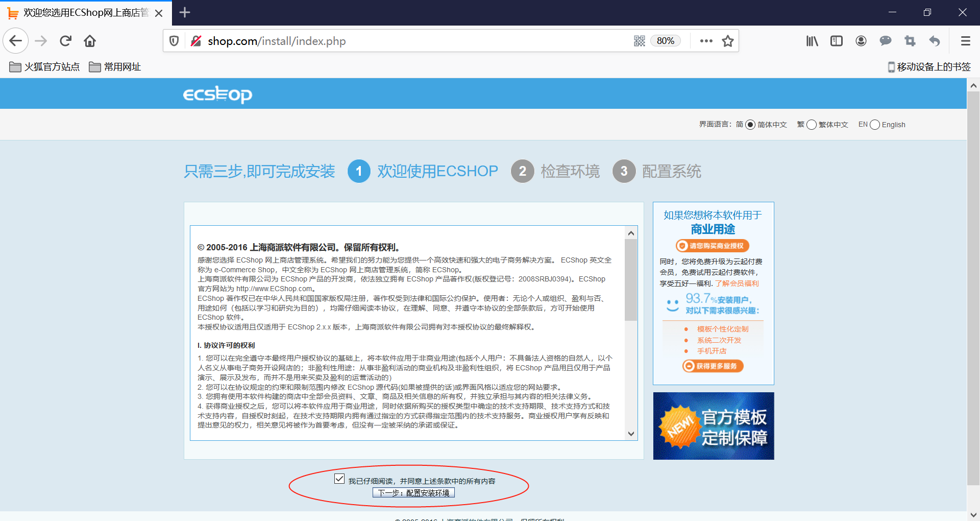Minimize the Firefox window
This screenshot has height=521, width=980.
coord(892,12)
